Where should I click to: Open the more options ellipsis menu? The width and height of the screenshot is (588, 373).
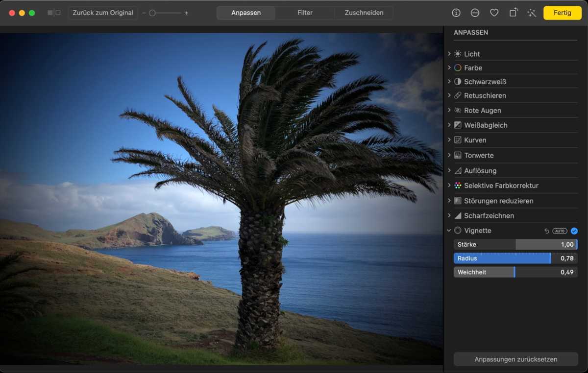[x=475, y=13]
